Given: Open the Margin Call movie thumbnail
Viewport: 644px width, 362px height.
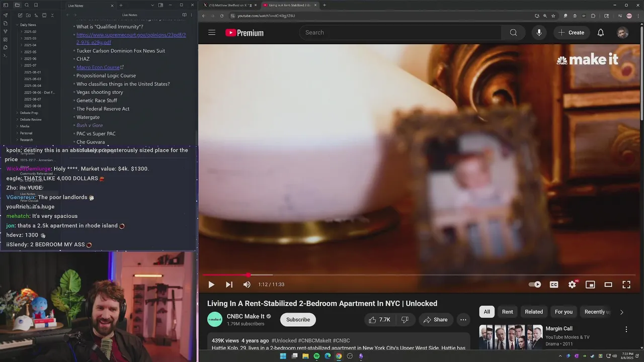Looking at the screenshot, I should [x=511, y=337].
